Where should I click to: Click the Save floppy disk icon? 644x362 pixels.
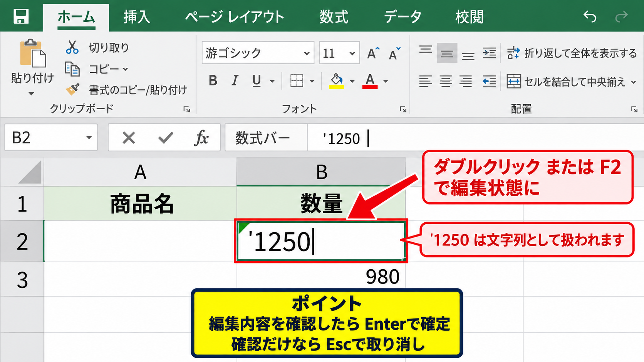21,17
